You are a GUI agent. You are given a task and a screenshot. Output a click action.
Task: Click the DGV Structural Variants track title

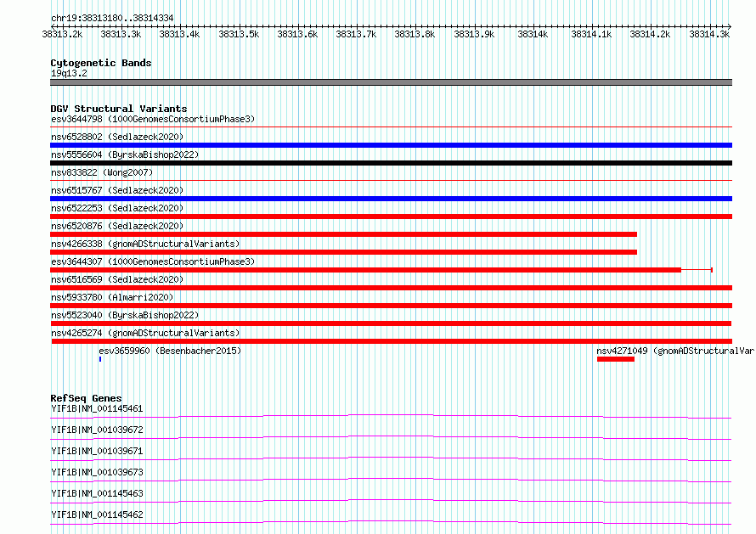point(119,109)
